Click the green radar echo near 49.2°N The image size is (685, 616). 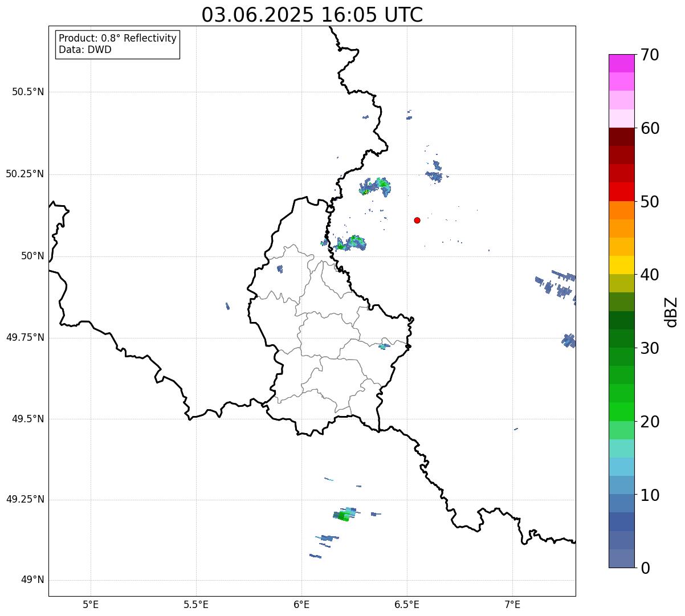[344, 515]
